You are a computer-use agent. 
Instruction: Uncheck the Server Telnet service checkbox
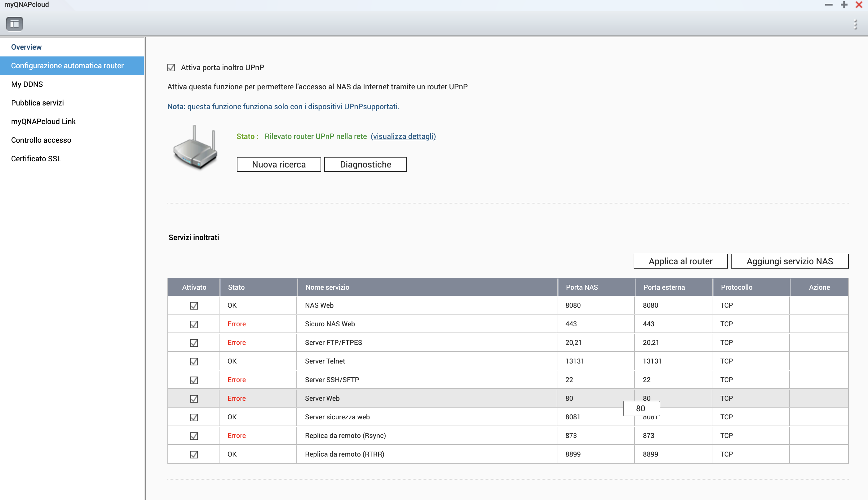194,361
